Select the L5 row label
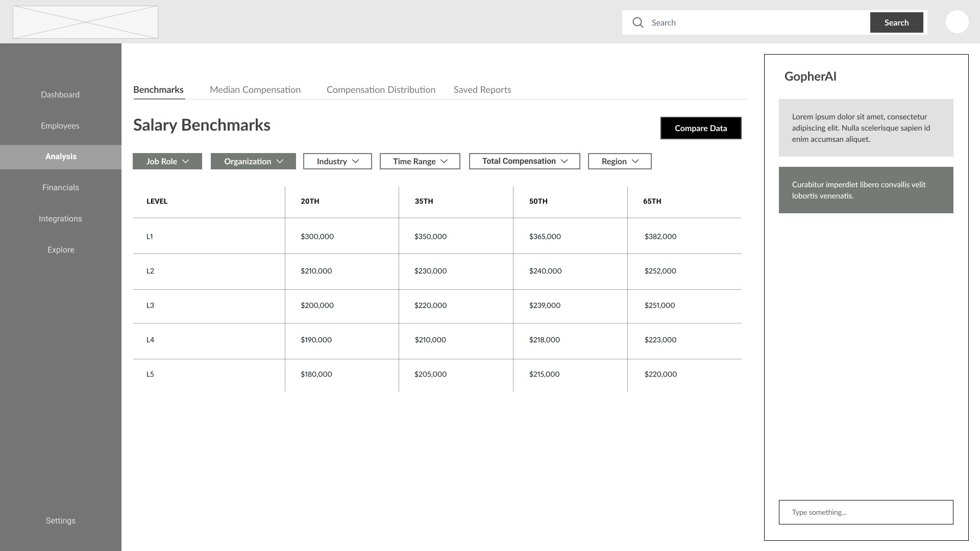This screenshot has width=980, height=551. click(150, 374)
